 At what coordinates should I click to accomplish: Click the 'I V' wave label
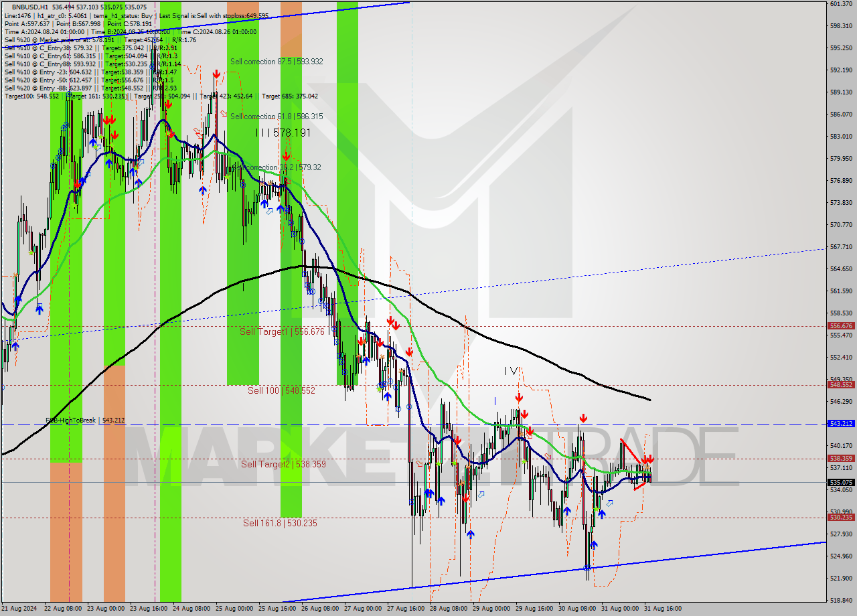click(x=512, y=370)
